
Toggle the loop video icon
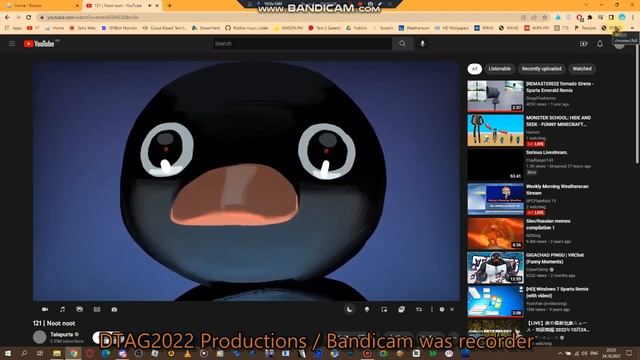pyautogui.click(x=419, y=309)
